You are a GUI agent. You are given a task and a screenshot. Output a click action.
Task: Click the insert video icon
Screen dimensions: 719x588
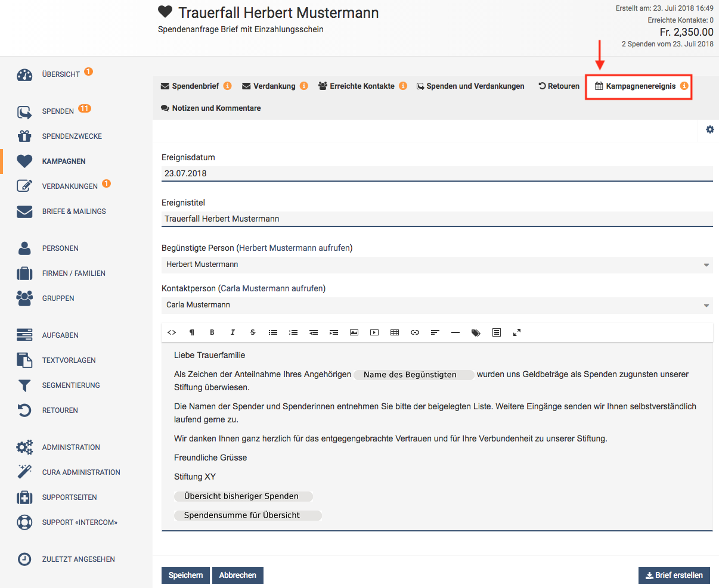point(374,332)
